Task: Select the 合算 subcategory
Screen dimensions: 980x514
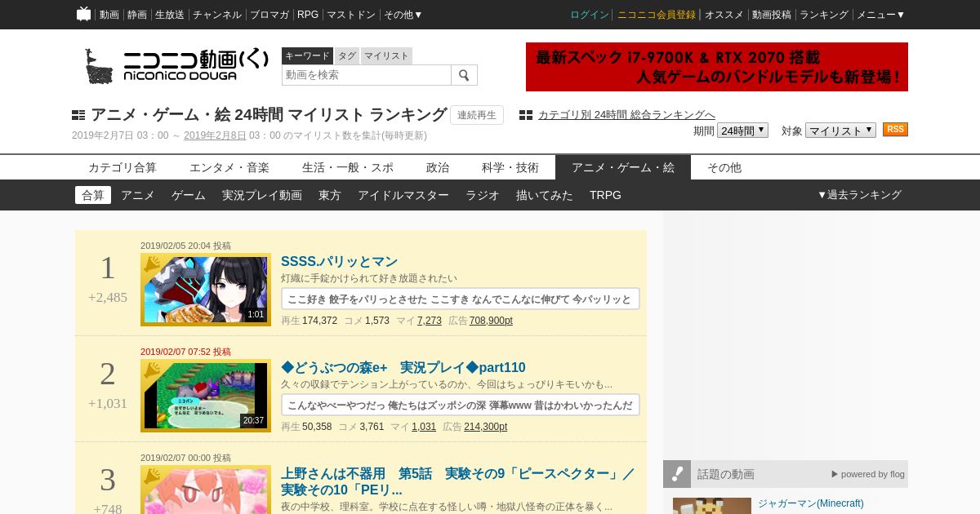Action: 93,195
